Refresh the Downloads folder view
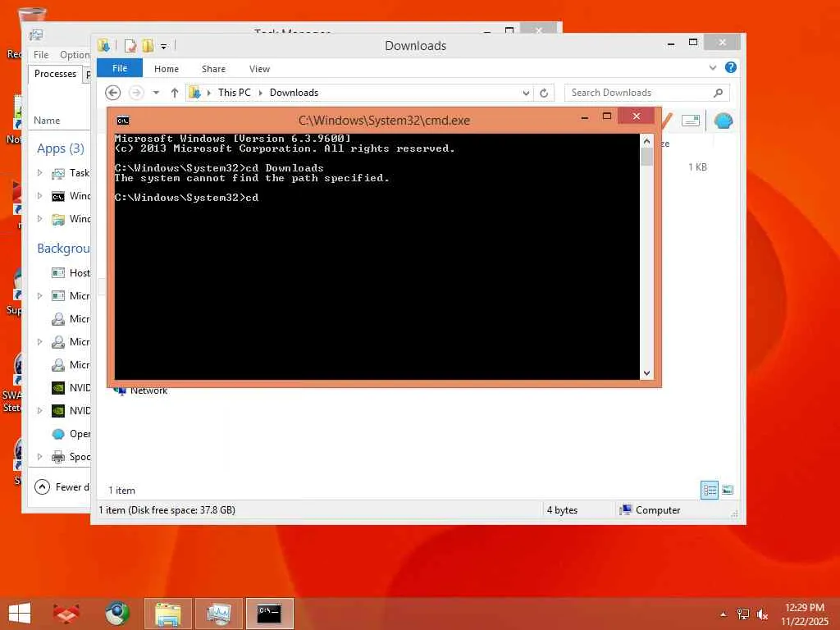This screenshot has width=840, height=630. [x=544, y=93]
